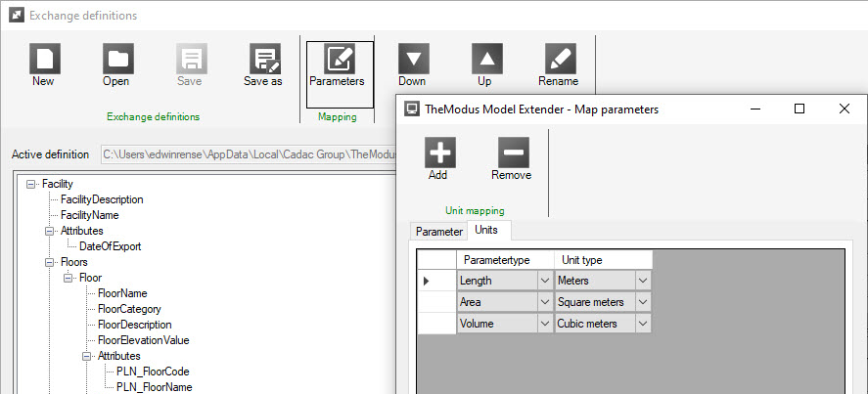
Task: Maximize the Map parameters window
Action: (799, 109)
